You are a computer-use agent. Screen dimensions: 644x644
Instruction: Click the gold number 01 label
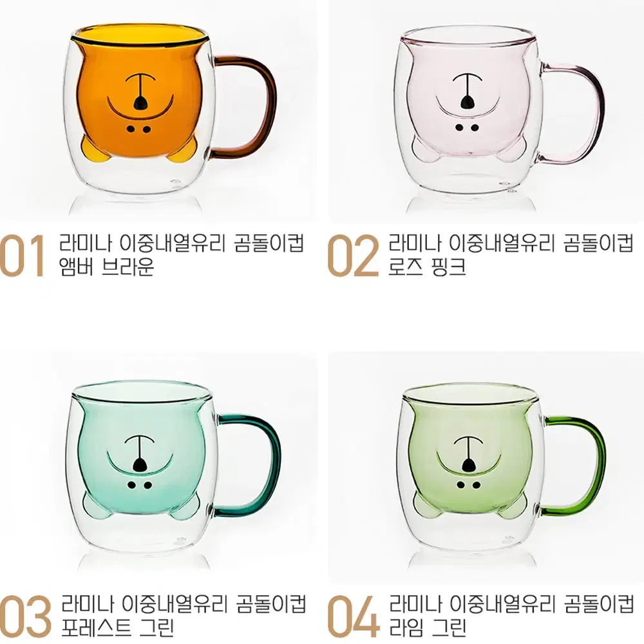coord(23,256)
